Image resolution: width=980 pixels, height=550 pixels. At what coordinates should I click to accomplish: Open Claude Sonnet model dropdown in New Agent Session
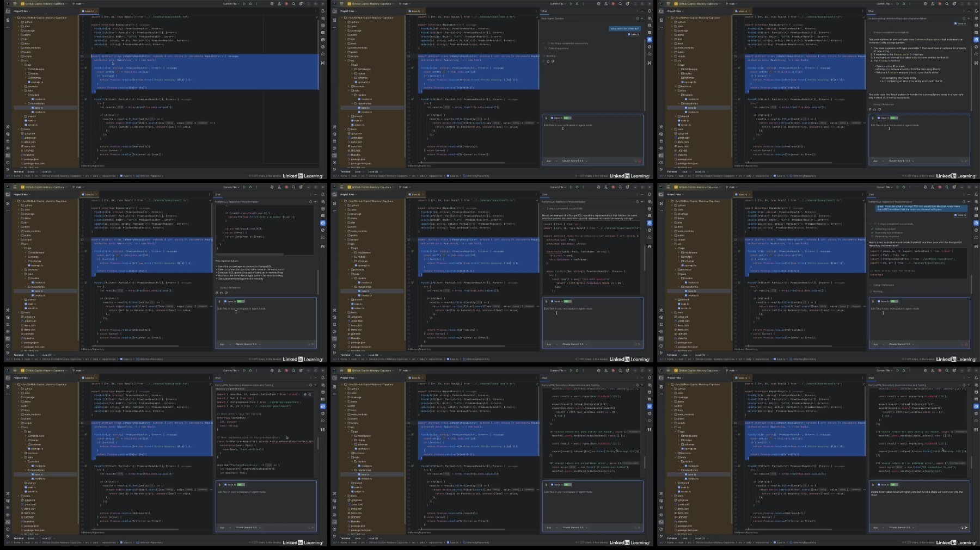click(574, 161)
